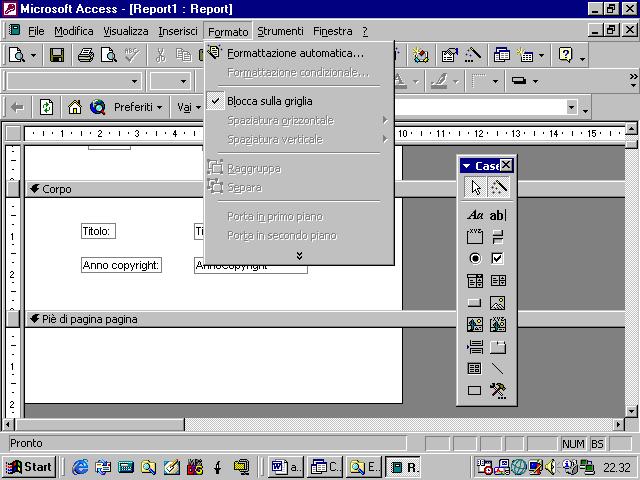Image resolution: width=640 pixels, height=480 pixels.
Task: Click the Cut scissors icon
Action: point(160,55)
